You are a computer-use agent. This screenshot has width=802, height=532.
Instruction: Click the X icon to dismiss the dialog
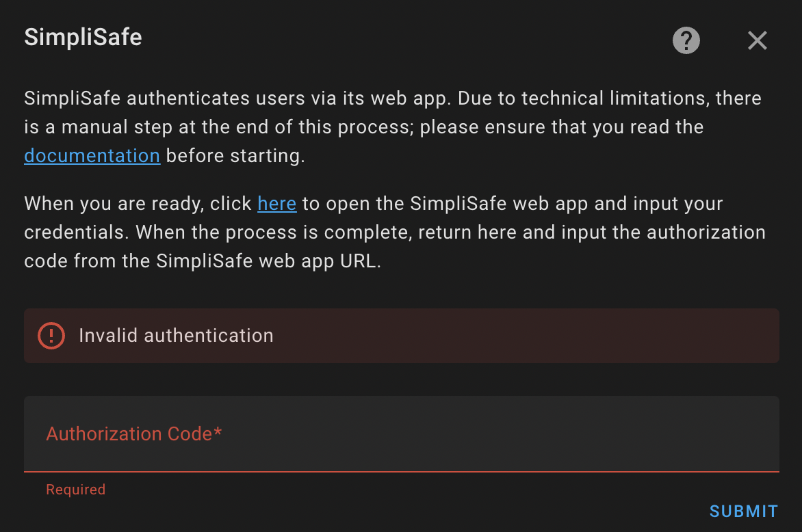(x=757, y=40)
